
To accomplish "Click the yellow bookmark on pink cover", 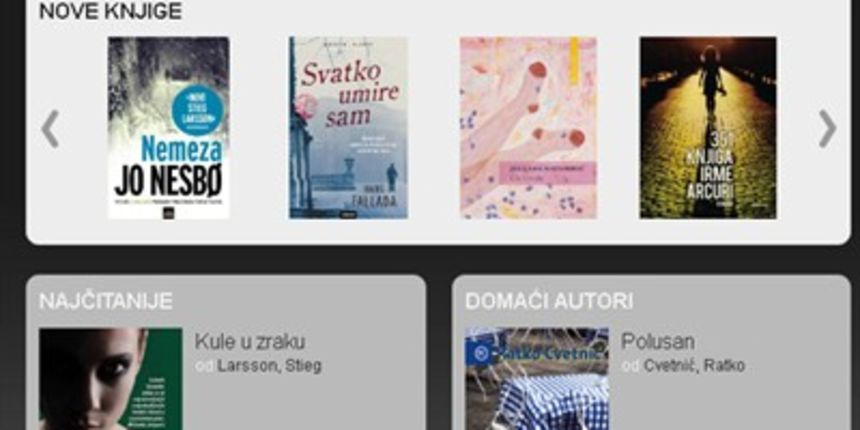I will coord(574,61).
